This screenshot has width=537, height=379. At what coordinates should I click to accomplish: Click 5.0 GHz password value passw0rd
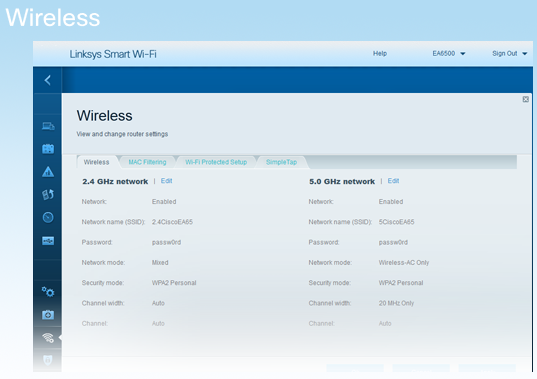[x=393, y=242]
